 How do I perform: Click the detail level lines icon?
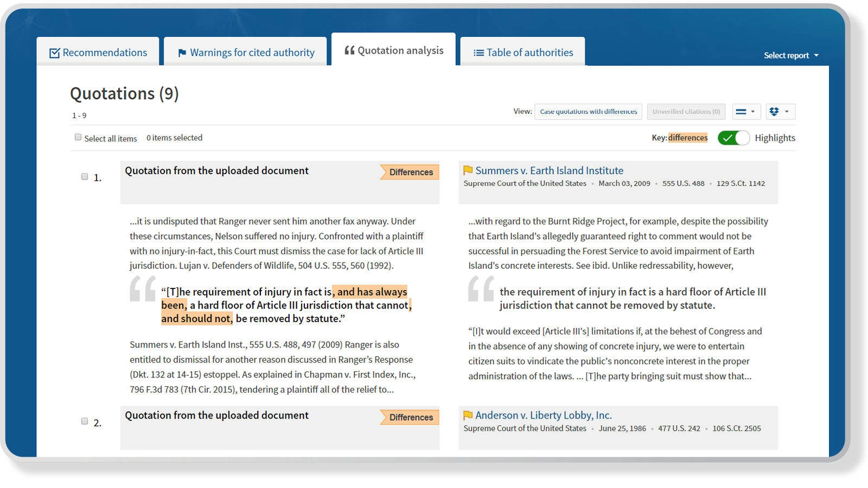coord(741,112)
